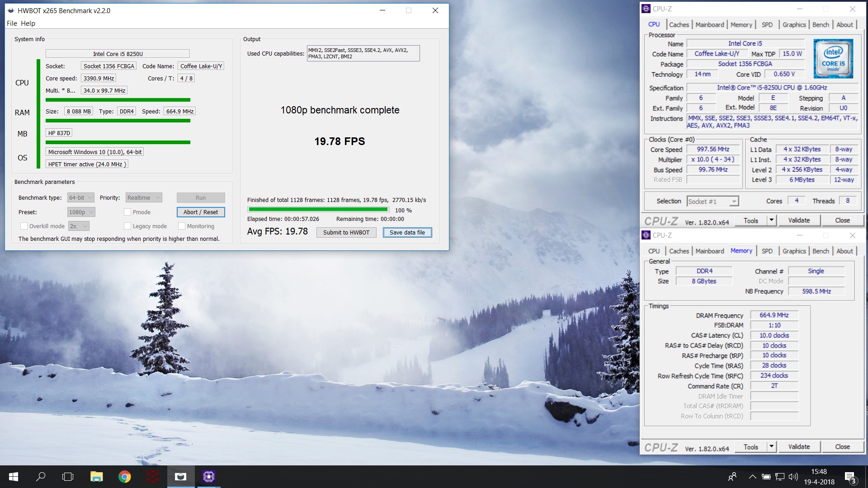868x488 pixels.
Task: Click the green bar under RAM info
Action: 118,121
